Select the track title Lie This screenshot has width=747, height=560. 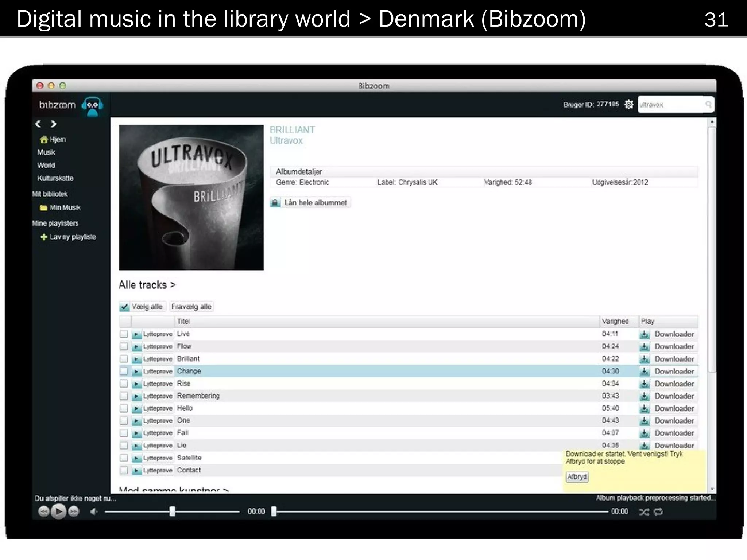click(x=182, y=446)
